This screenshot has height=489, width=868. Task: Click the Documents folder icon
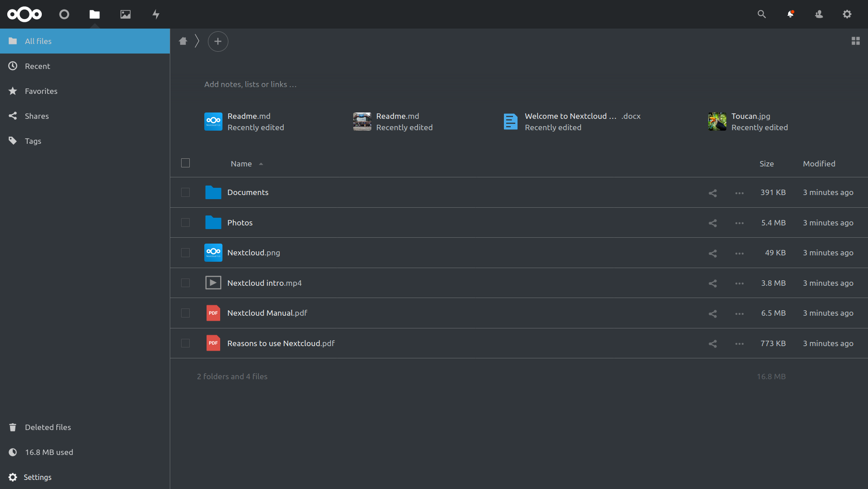tap(213, 192)
